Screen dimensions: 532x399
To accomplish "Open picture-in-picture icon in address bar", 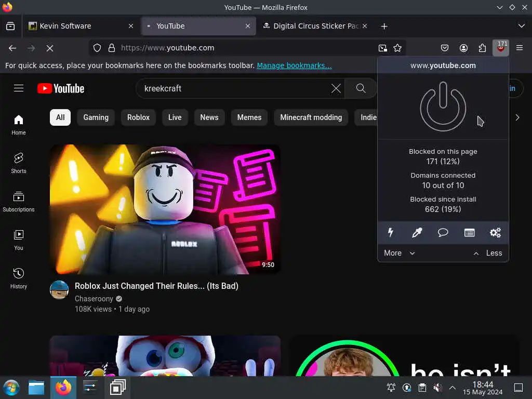I will coord(383,48).
